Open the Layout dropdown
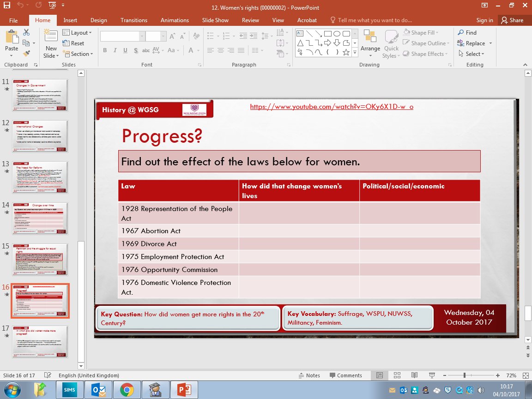The height and width of the screenshot is (399, 532). coord(78,33)
